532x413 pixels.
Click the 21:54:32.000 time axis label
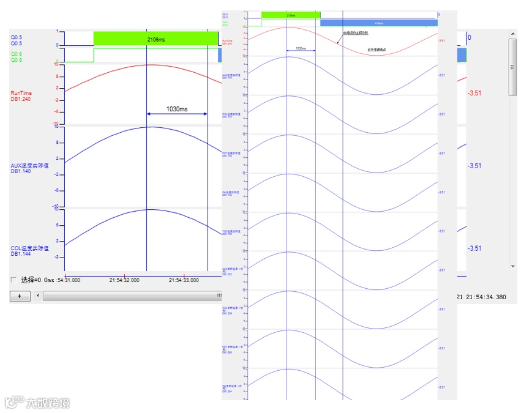[x=124, y=280]
